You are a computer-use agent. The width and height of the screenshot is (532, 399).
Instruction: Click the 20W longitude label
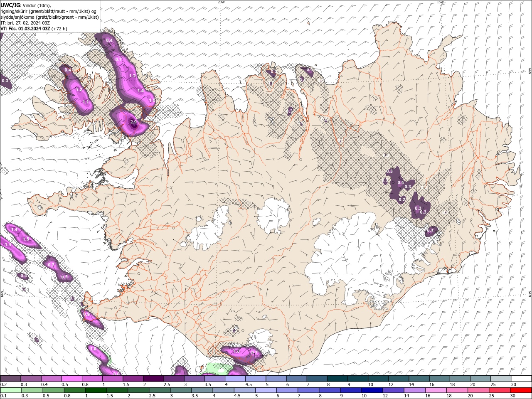click(221, 2)
